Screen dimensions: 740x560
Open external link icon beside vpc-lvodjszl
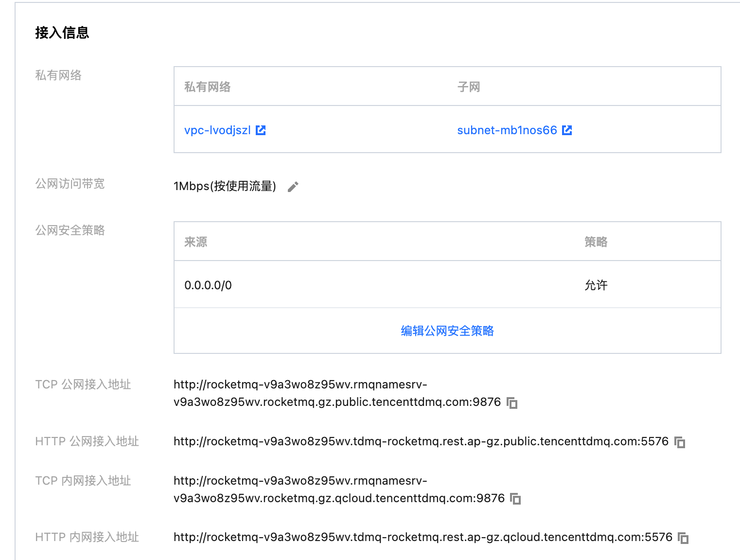261,130
